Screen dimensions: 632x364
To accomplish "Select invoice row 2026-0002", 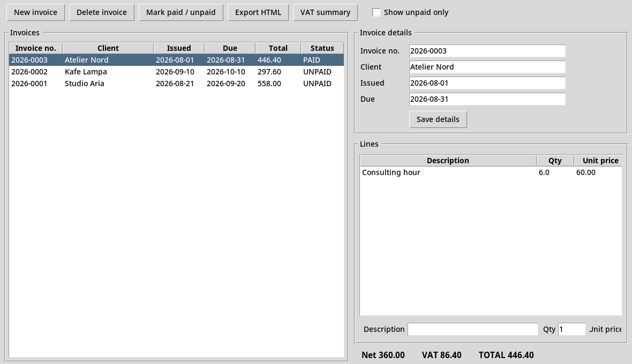I will click(177, 72).
